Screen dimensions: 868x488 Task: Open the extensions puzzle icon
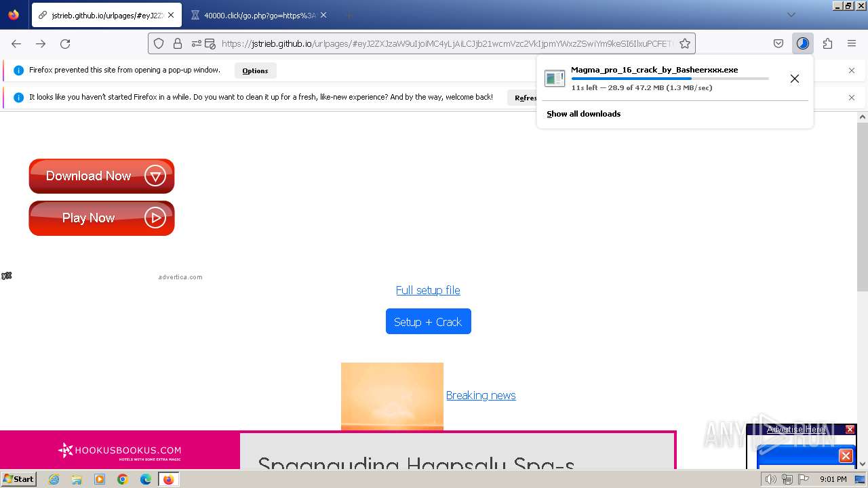pyautogui.click(x=827, y=43)
